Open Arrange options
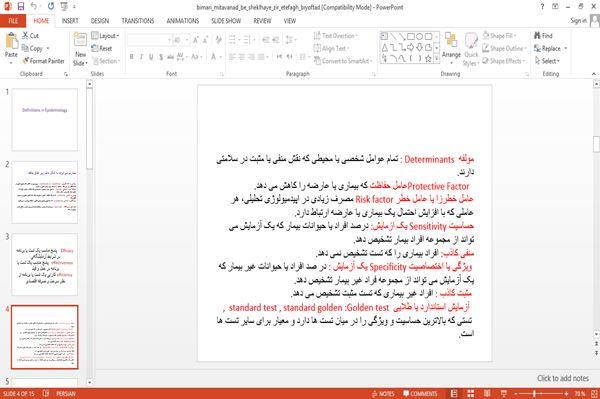The width and height of the screenshot is (600, 399). pyautogui.click(x=451, y=47)
